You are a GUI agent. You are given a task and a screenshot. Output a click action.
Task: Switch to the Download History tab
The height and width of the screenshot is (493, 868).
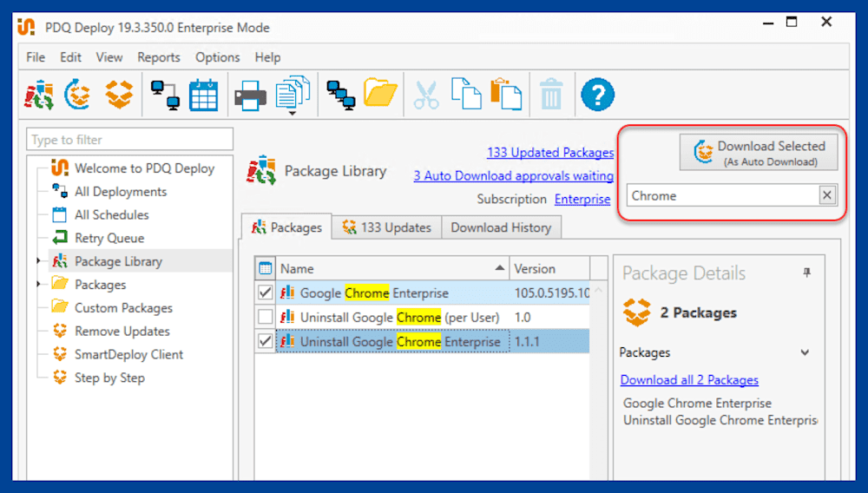501,227
